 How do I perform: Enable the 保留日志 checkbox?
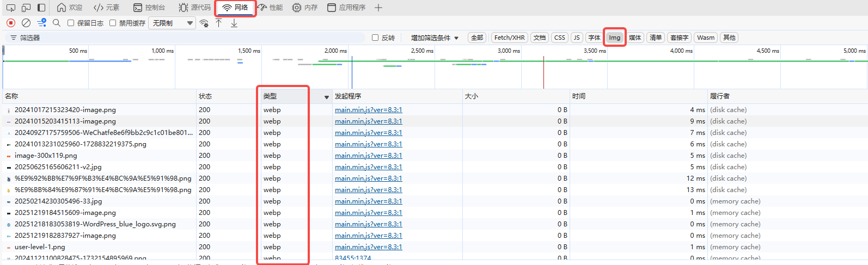point(71,23)
